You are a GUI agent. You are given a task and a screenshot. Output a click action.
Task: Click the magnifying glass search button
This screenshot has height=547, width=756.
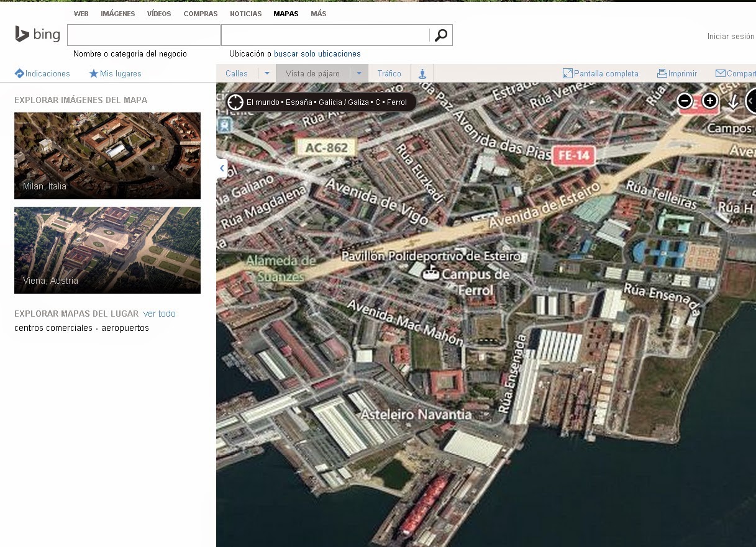(x=441, y=35)
